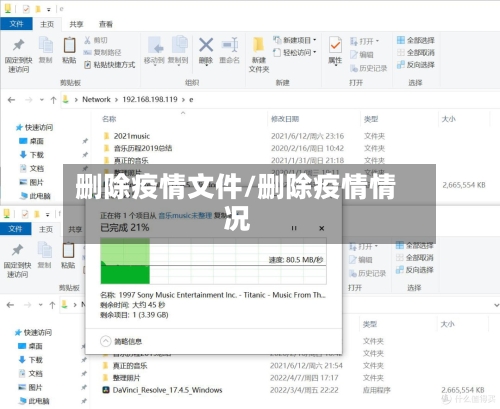The width and height of the screenshot is (500, 409).
Task: Open the 打开 dropdown in top window ribbon
Action: (364, 41)
